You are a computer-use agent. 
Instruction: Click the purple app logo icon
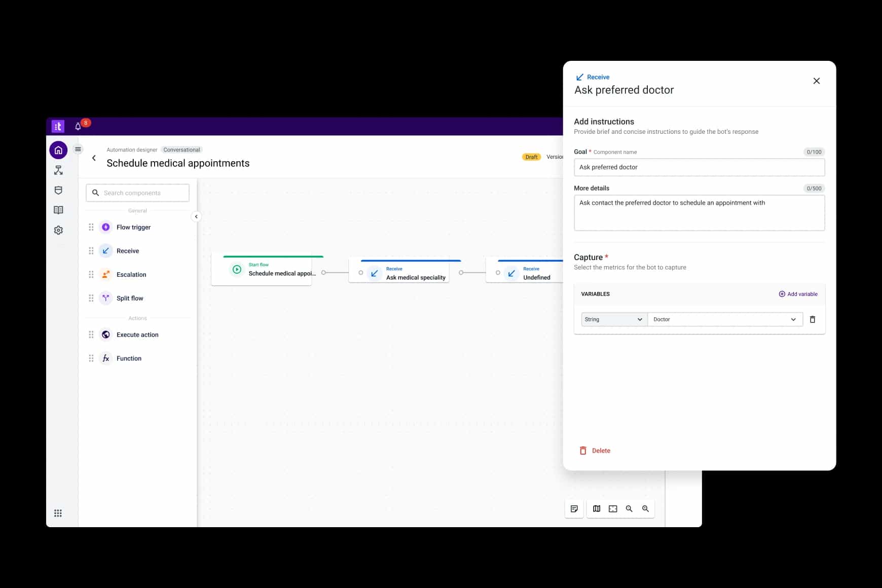click(x=58, y=126)
